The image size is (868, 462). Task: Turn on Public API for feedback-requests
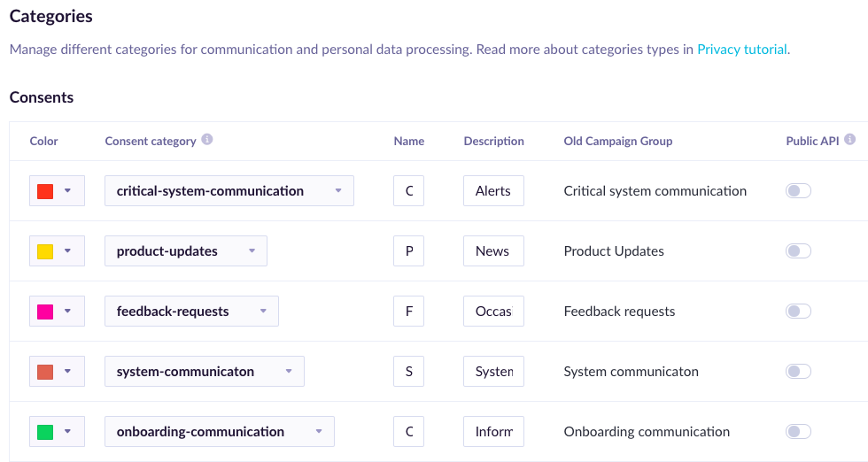click(x=798, y=312)
